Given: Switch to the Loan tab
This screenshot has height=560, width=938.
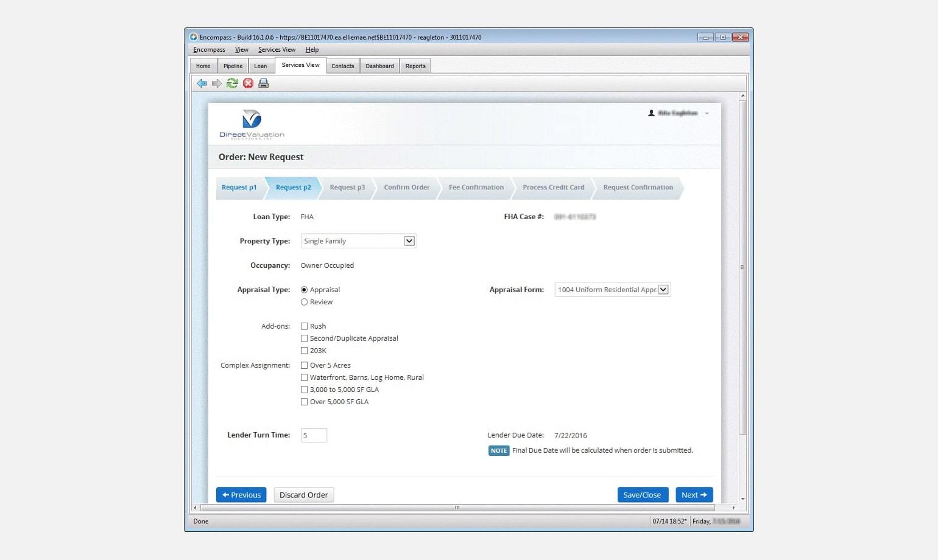Looking at the screenshot, I should 261,66.
